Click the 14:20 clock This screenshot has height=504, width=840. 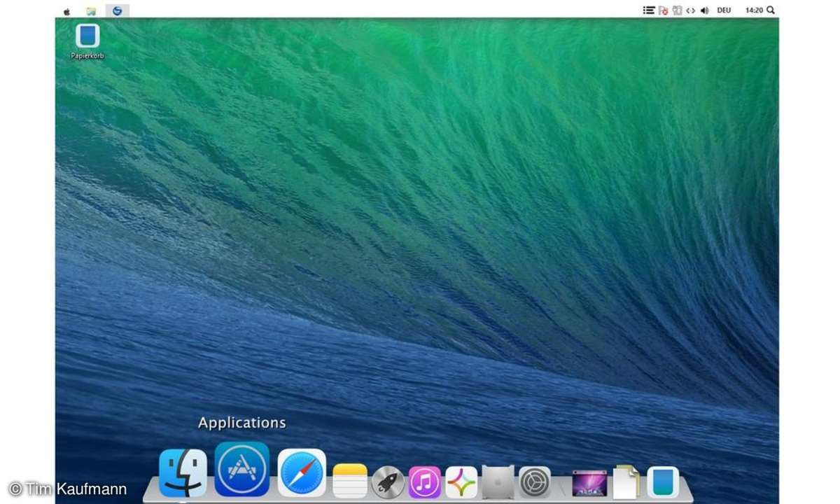pyautogui.click(x=755, y=10)
